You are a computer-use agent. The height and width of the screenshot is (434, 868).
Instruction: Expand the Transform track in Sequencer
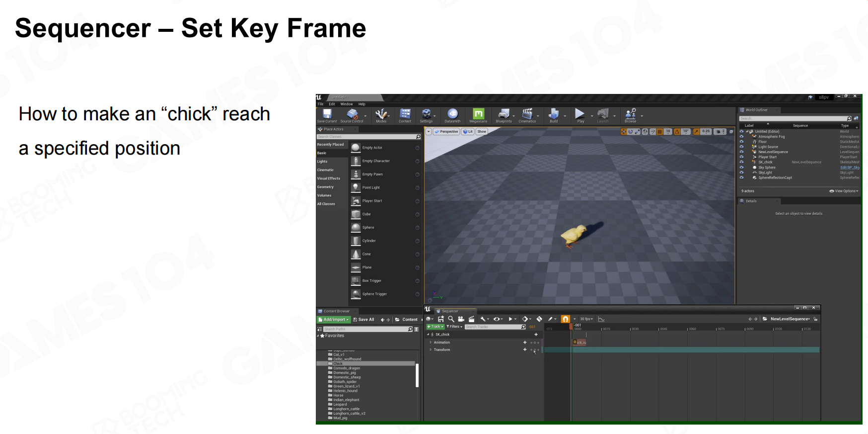pyautogui.click(x=431, y=349)
